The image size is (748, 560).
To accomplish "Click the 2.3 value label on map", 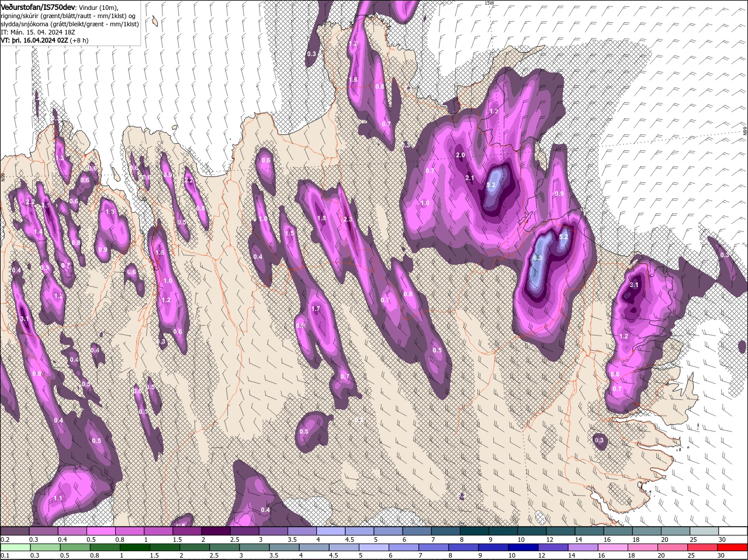I will pyautogui.click(x=348, y=219).
